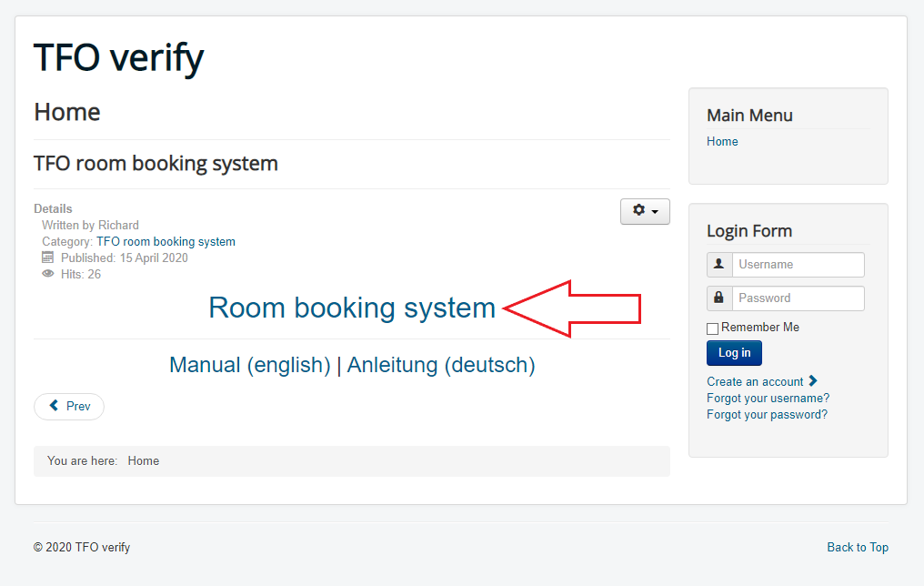The height and width of the screenshot is (586, 924).
Task: Click the calendar icon next to Published
Action: tap(48, 258)
